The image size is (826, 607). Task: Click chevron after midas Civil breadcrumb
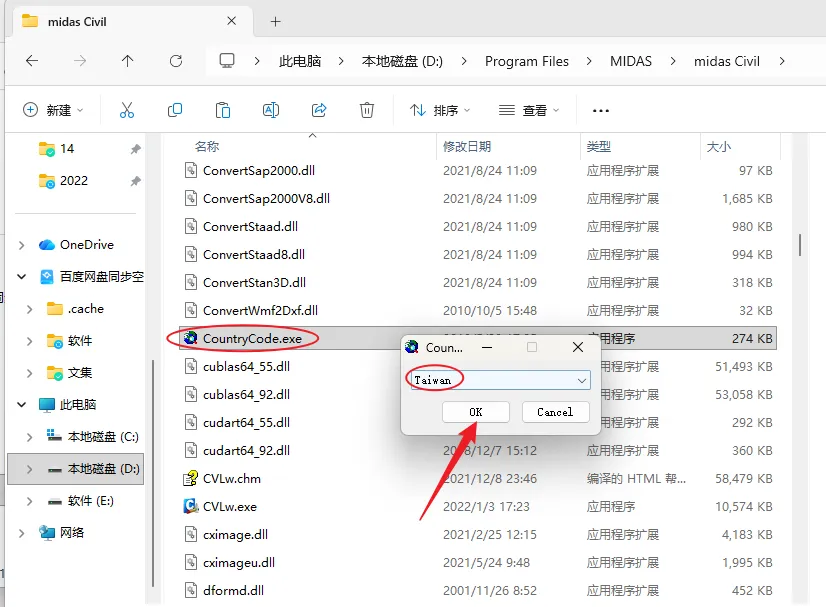782,61
